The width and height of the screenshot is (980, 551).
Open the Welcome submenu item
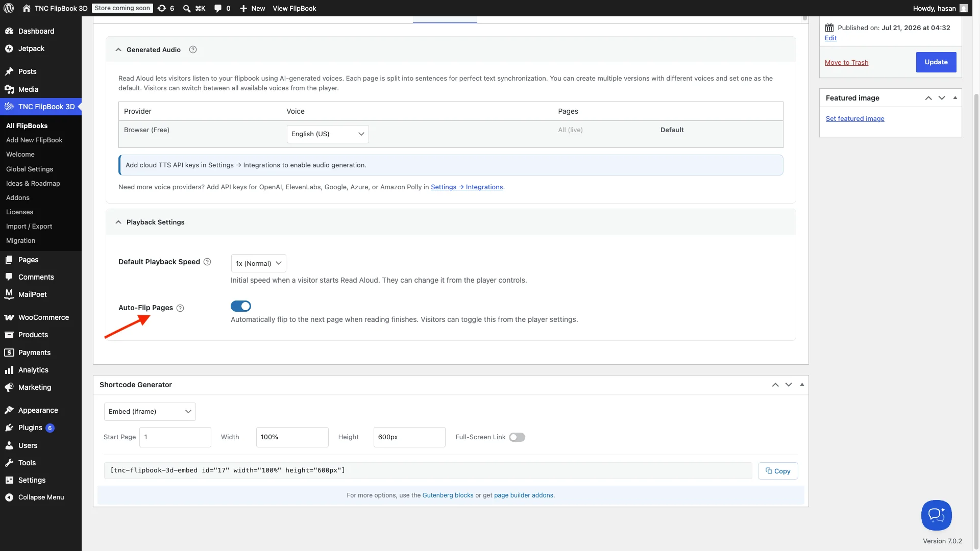click(20, 154)
